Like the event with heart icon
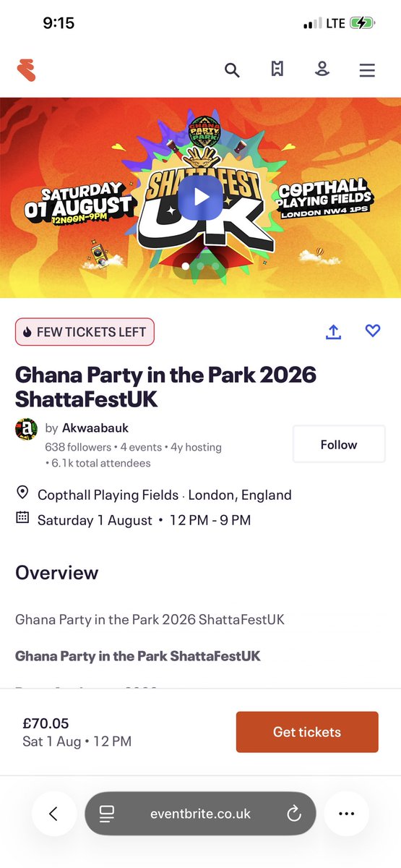The image size is (401, 868). [x=373, y=331]
